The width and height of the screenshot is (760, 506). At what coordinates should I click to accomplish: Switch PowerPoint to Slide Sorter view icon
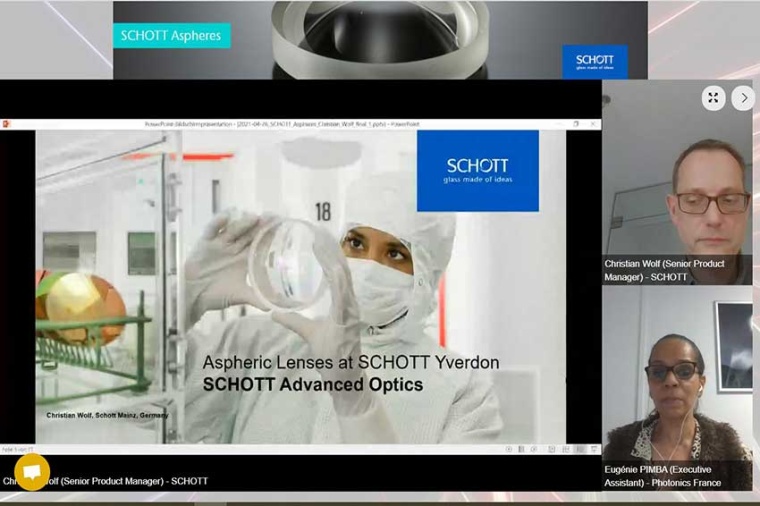[566, 449]
